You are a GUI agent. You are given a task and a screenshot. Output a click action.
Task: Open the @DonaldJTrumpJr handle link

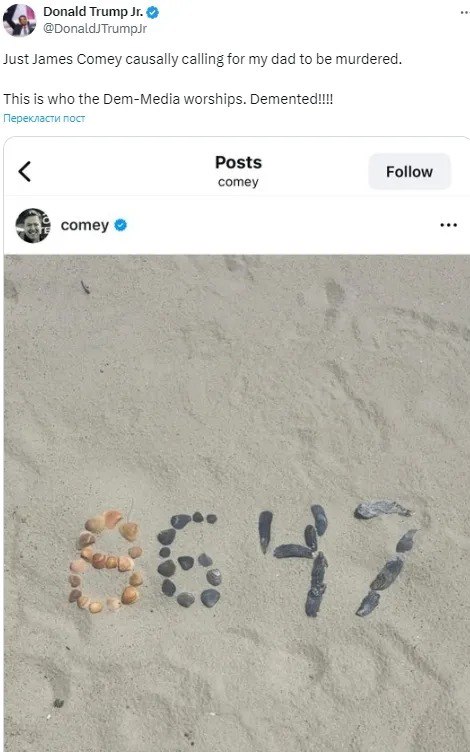click(95, 29)
